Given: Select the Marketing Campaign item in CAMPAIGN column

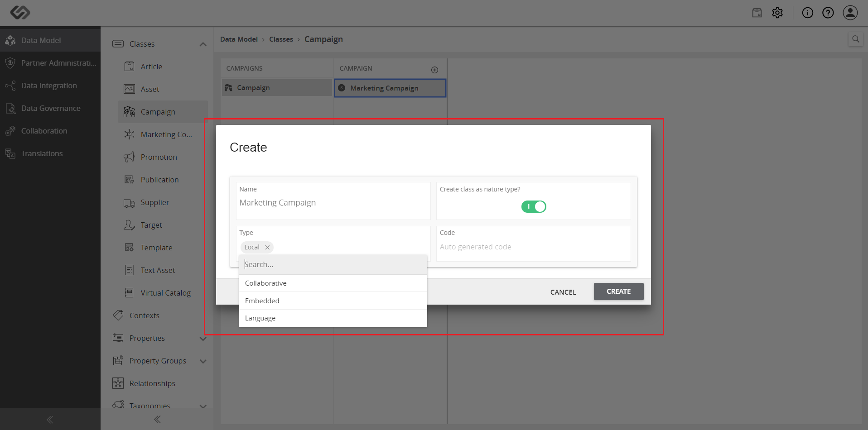Looking at the screenshot, I should [x=390, y=88].
